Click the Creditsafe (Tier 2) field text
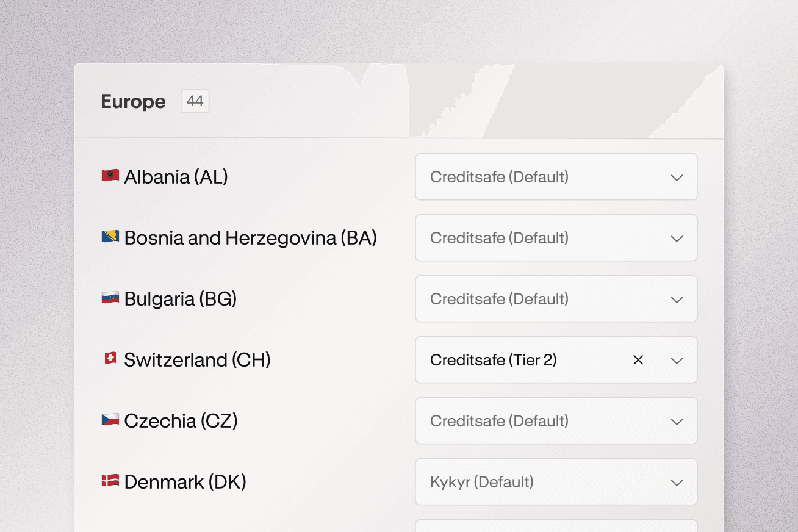The height and width of the screenshot is (532, 798). 493,360
